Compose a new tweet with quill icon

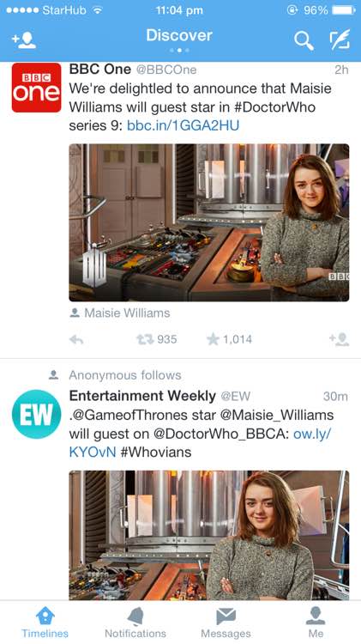point(340,39)
